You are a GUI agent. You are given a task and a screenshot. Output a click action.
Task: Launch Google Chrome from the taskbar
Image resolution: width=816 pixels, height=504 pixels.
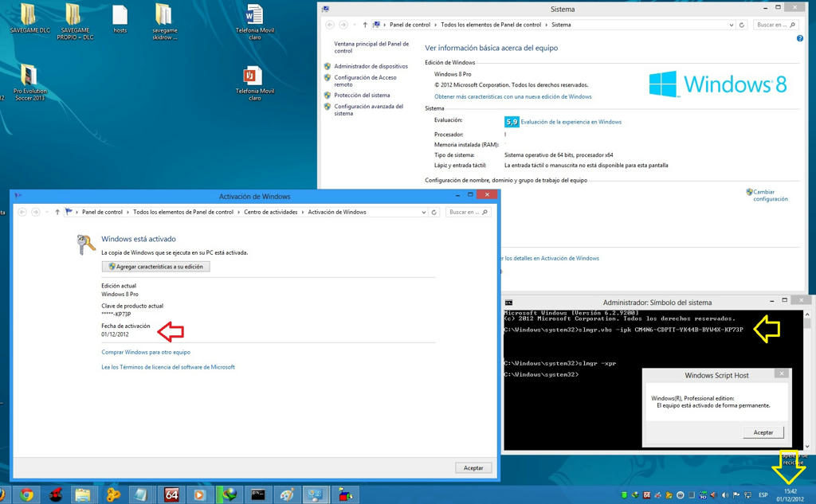tap(26, 494)
